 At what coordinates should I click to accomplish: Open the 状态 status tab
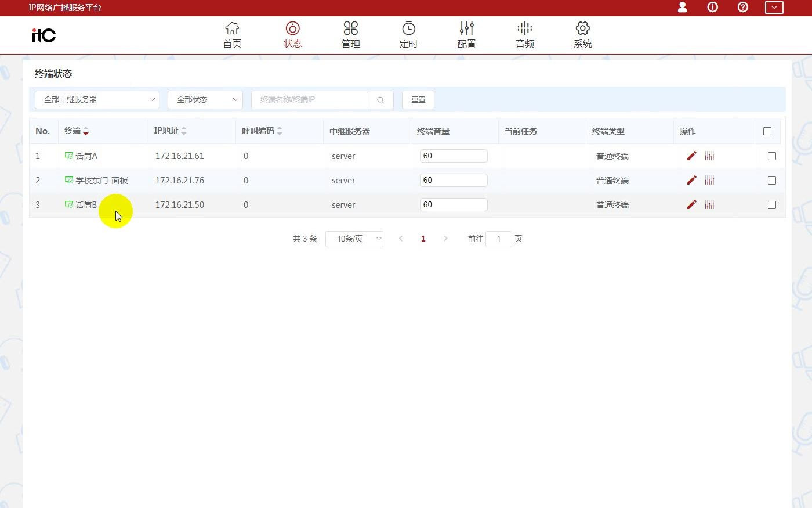292,35
